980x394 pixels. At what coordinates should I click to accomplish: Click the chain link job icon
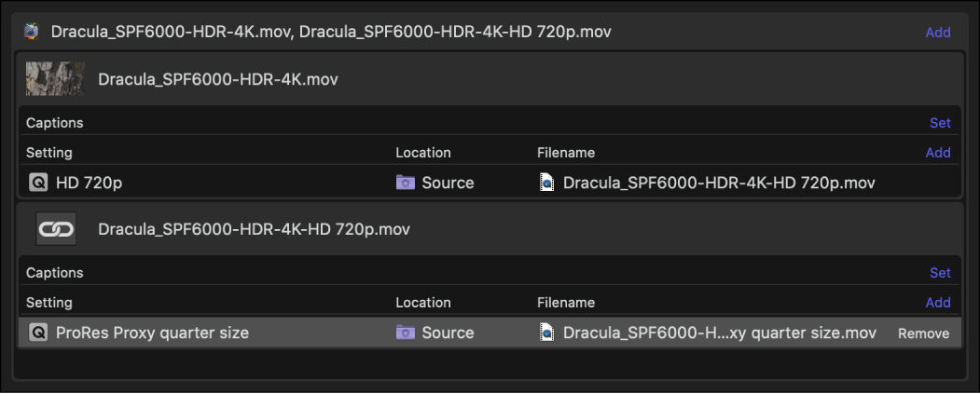pyautogui.click(x=55, y=229)
